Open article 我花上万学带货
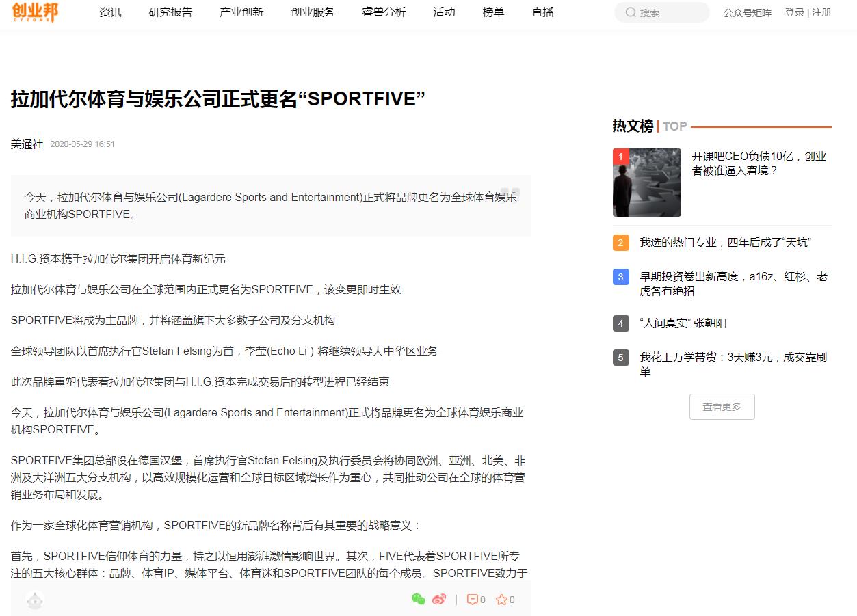The height and width of the screenshot is (616, 857). (733, 364)
